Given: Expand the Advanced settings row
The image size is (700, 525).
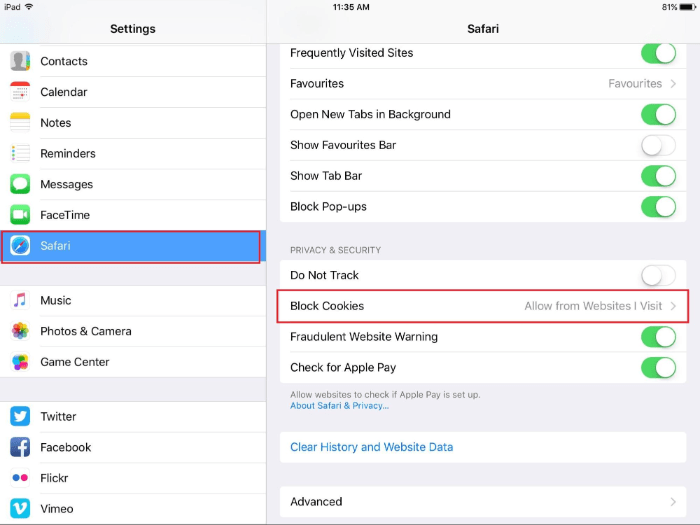Looking at the screenshot, I should coord(483,502).
